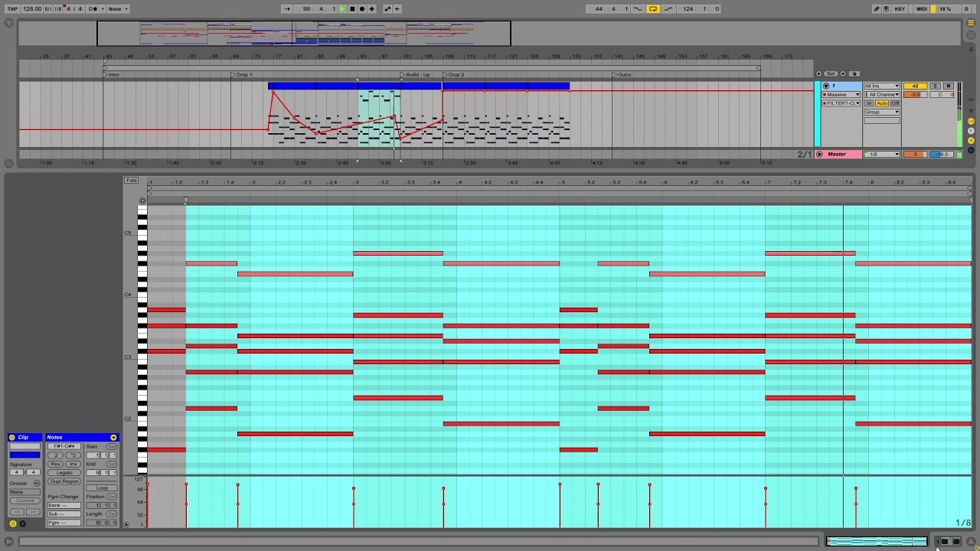Solo the track with S button
Screen dimensions: 980x551
[x=936, y=86]
